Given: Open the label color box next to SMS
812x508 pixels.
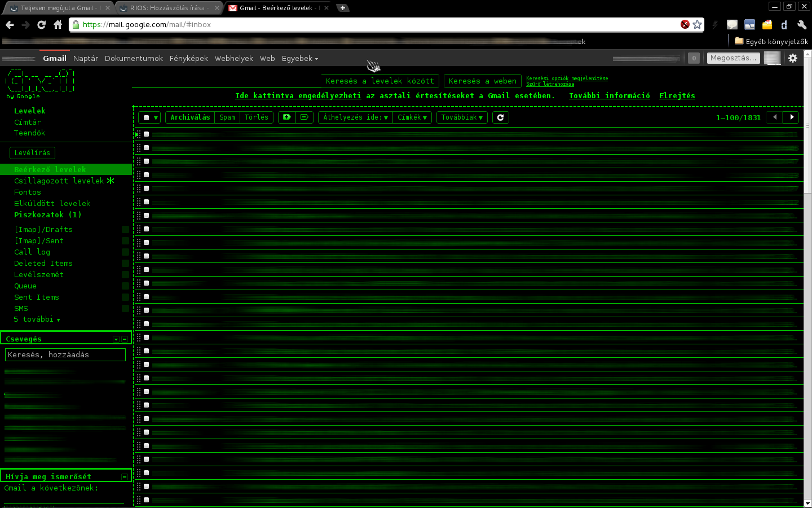Looking at the screenshot, I should click(x=125, y=309).
